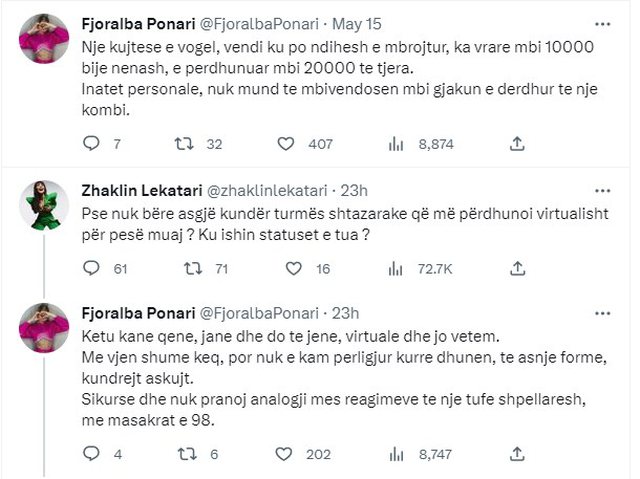Click Fjoralba Ponari's avatar on first tweet
The height and width of the screenshot is (479, 640).
[44, 38]
